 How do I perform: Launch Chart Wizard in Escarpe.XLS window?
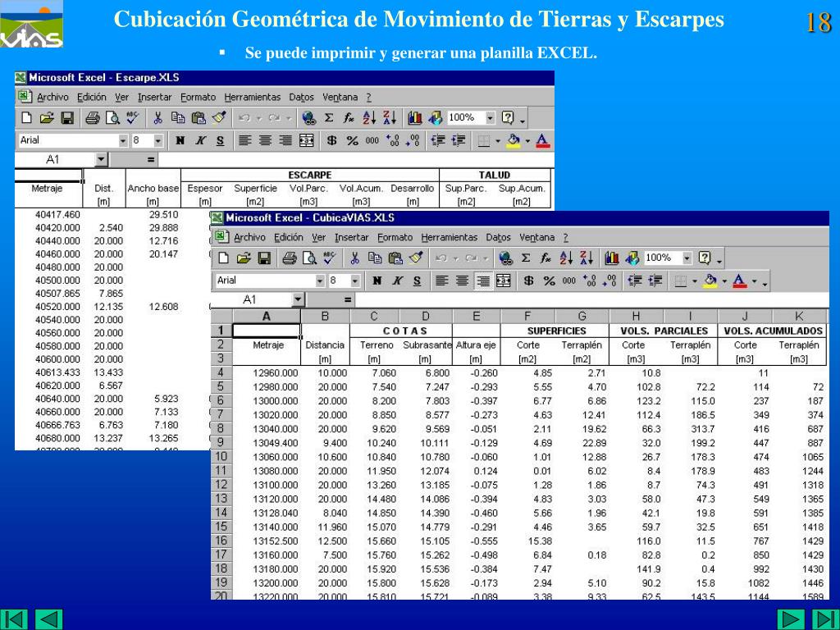click(x=414, y=118)
